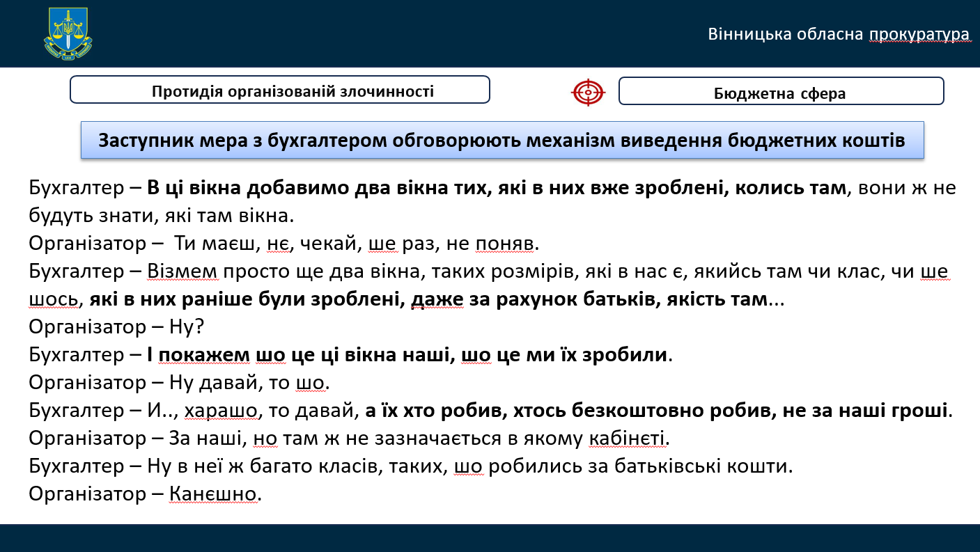
Task: Click the underlined word 'прокуратура' in header
Action: [919, 34]
